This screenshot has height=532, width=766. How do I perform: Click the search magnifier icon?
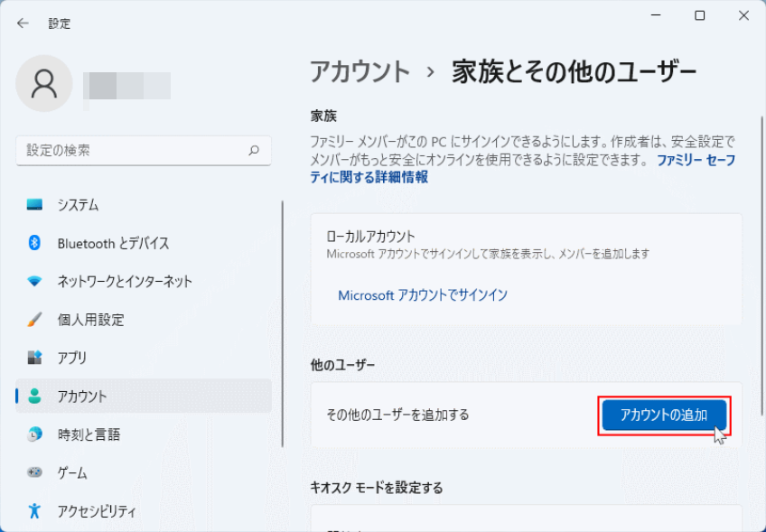pyautogui.click(x=255, y=151)
